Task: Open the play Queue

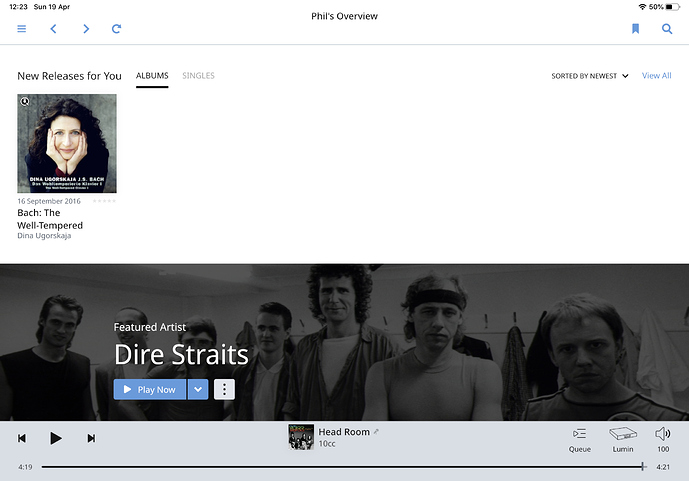Action: point(580,440)
